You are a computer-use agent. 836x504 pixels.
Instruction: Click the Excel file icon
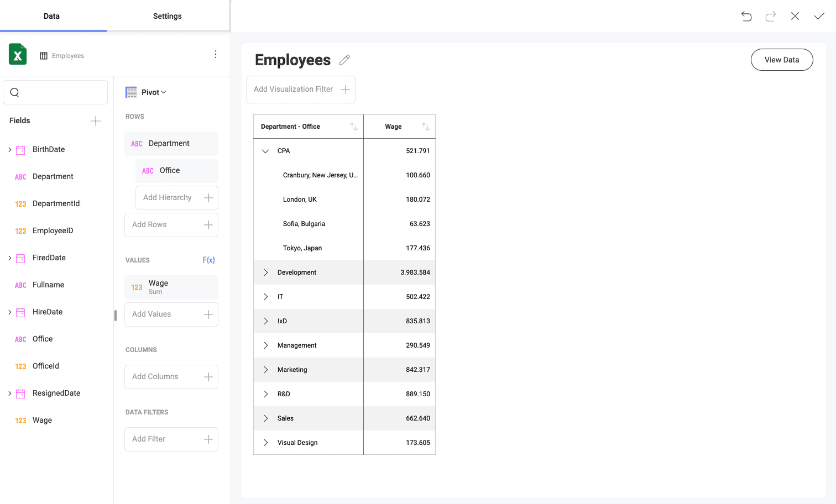(x=18, y=54)
